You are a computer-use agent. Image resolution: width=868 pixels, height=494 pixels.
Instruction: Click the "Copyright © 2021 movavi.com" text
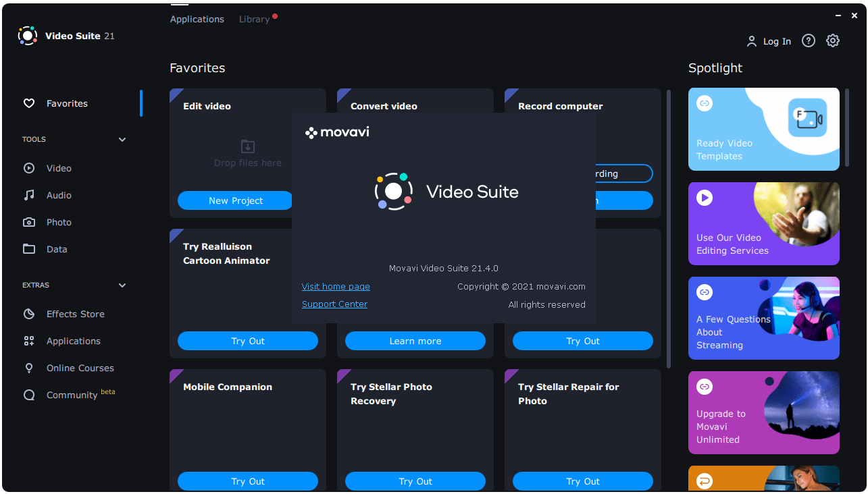(521, 286)
